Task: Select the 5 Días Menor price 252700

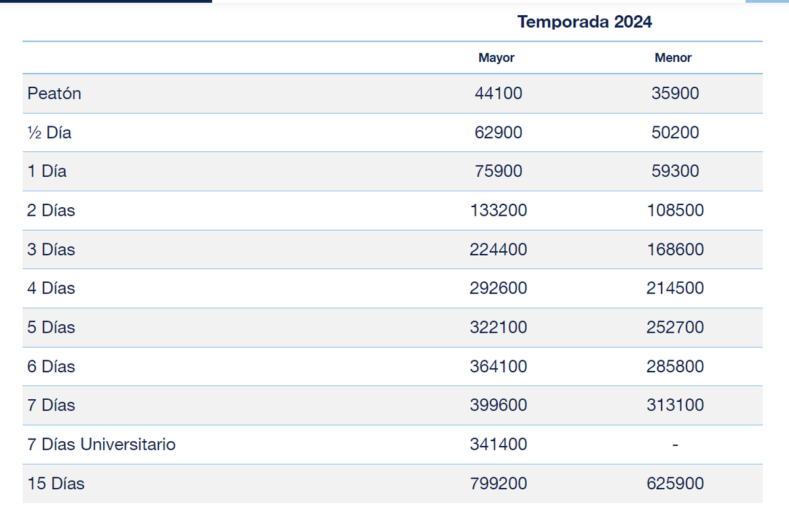Action: pos(675,327)
